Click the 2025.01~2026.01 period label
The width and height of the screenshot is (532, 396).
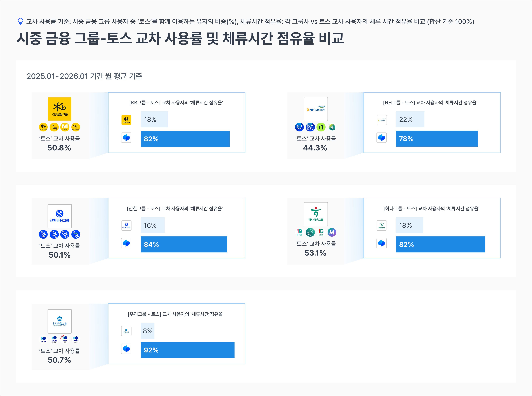click(84, 76)
